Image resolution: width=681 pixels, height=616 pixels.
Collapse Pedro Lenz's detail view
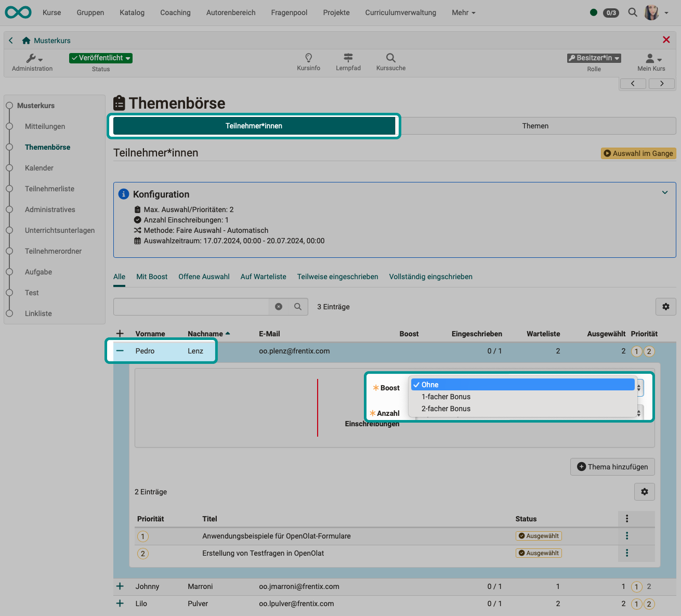pos(120,351)
